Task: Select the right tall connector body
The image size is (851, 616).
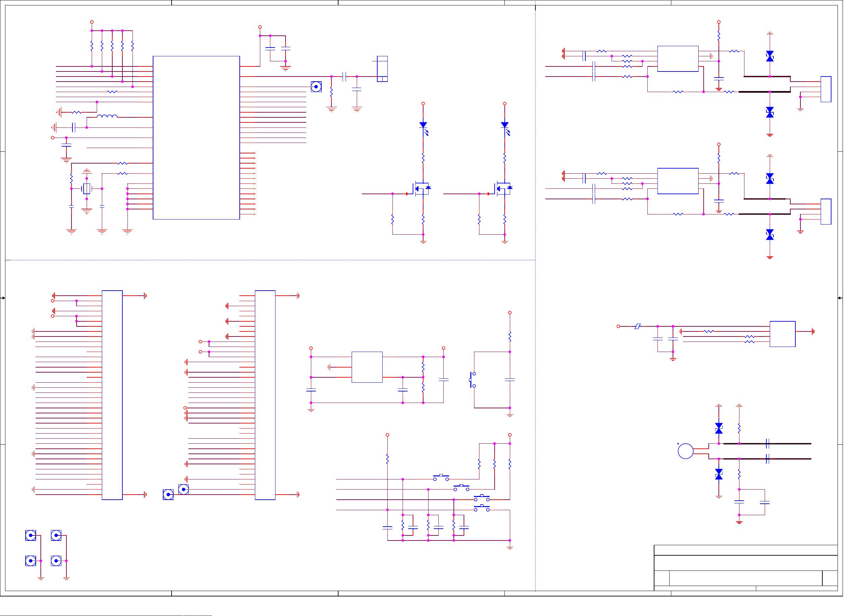Action: point(265,395)
